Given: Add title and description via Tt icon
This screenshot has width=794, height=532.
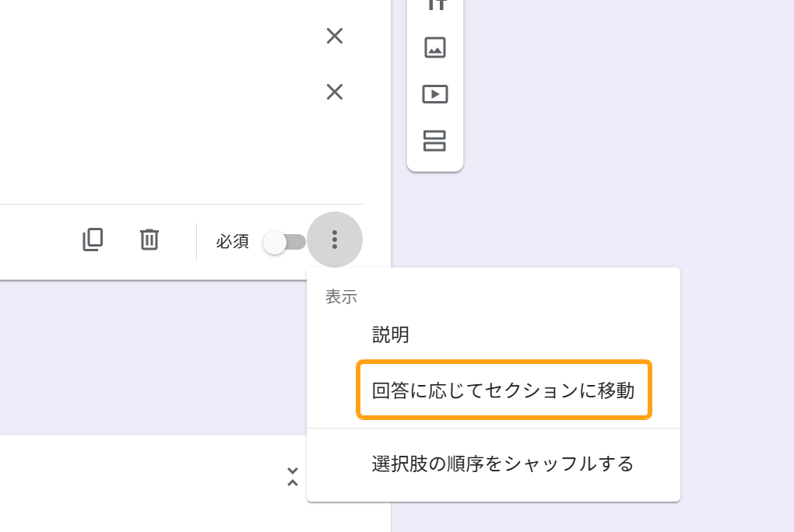Looking at the screenshot, I should tap(434, 5).
